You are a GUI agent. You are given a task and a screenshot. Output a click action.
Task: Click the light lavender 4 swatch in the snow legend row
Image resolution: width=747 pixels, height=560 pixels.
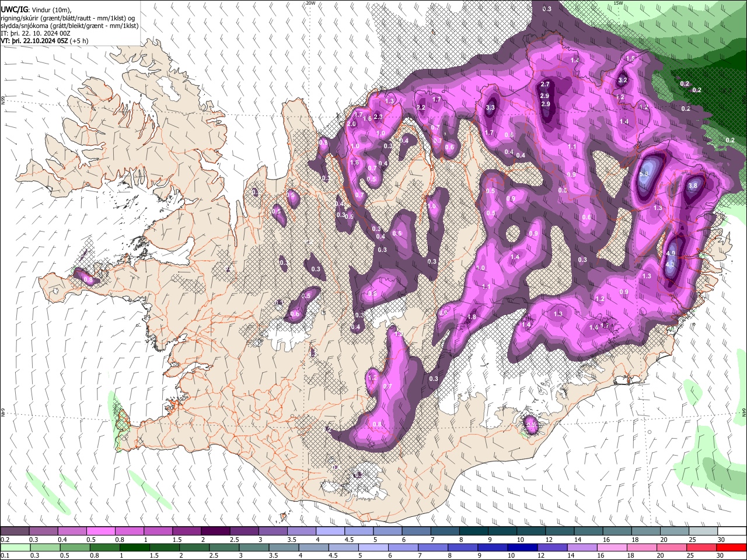tap(330, 531)
